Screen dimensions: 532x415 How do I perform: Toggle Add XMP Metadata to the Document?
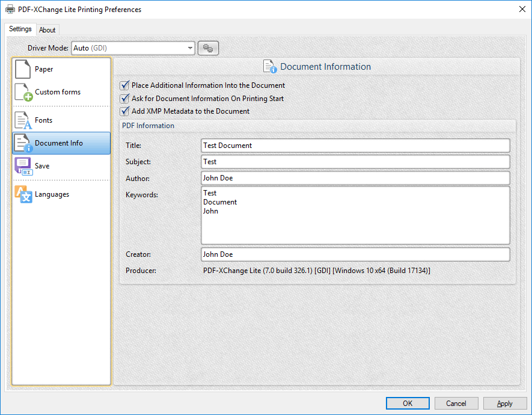[125, 111]
